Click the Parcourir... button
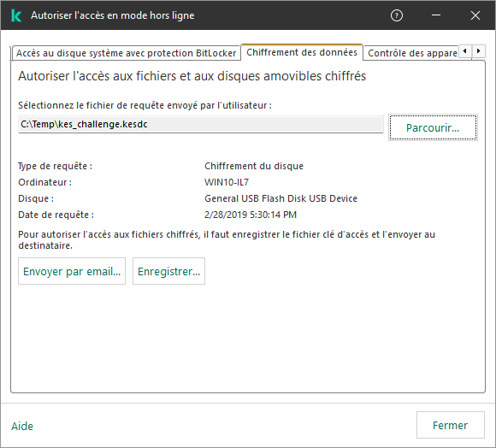Viewport: 496px width, 448px height. pos(433,127)
